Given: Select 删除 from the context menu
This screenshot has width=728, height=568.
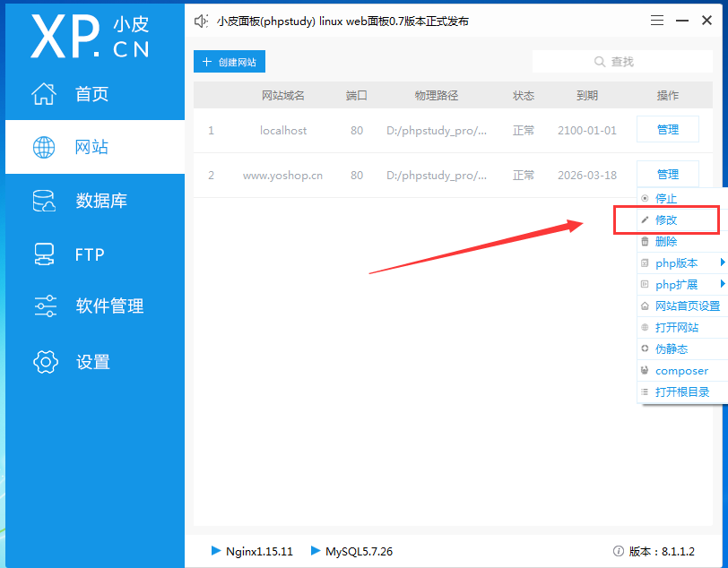Looking at the screenshot, I should 682,241.
